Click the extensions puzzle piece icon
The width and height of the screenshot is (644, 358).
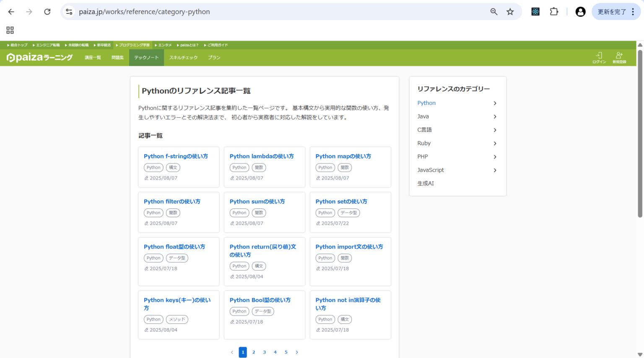554,11
